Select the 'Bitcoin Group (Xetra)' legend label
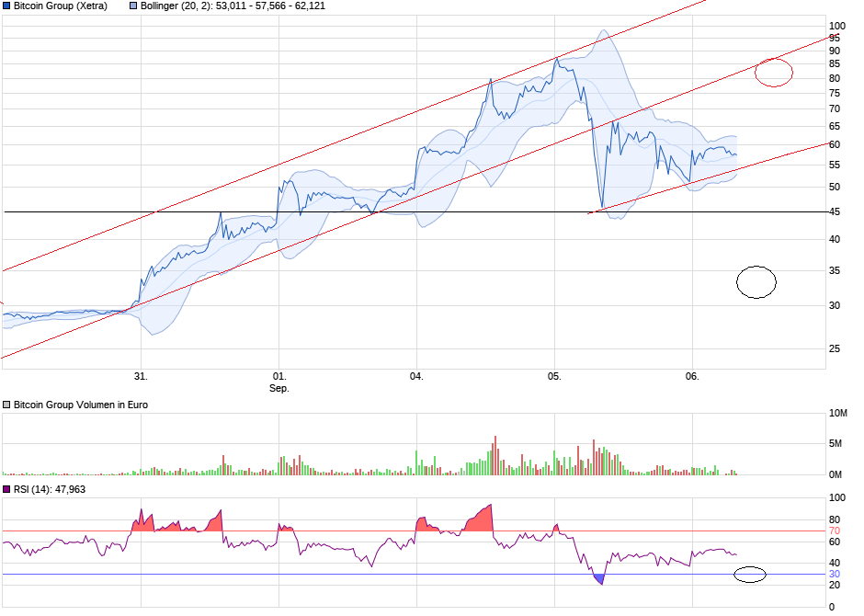This screenshot has height=616, width=864. pyautogui.click(x=61, y=6)
